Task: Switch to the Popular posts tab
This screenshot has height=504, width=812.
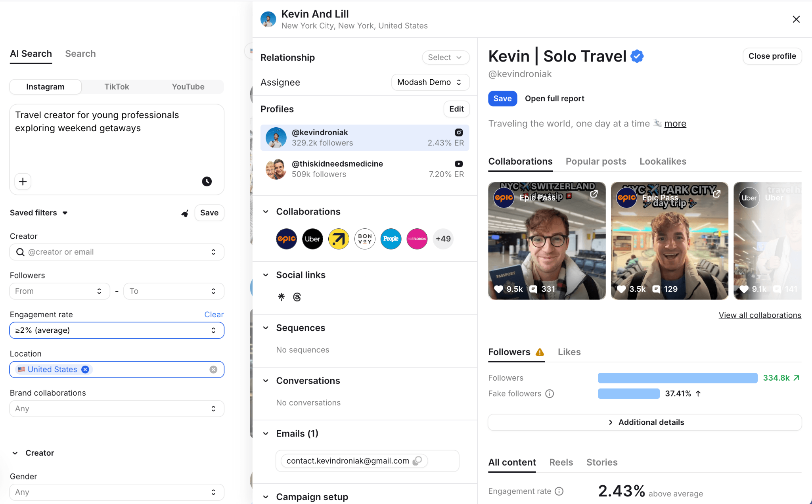Action: point(596,161)
